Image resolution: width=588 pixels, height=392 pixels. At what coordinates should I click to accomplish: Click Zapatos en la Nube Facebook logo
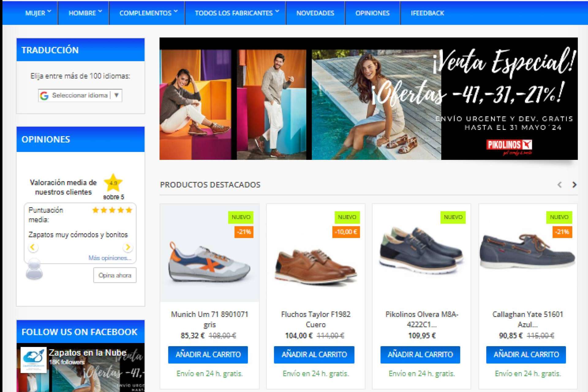point(33,360)
